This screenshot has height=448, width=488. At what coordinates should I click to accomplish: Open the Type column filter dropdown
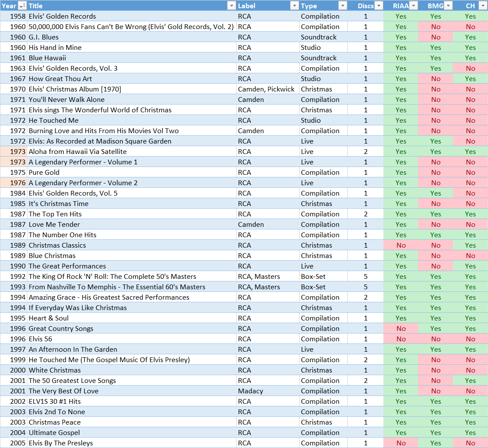tap(343, 6)
